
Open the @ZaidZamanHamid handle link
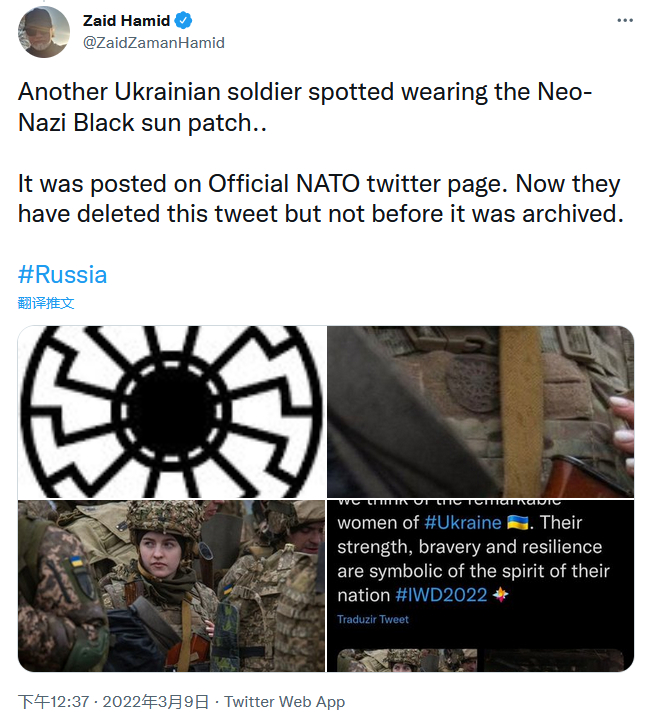153,42
